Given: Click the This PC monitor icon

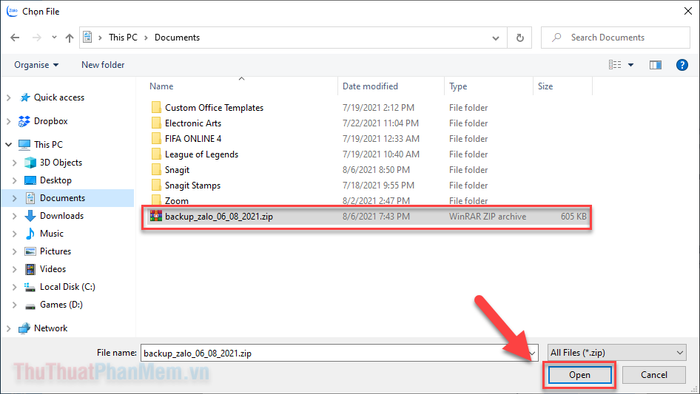Looking at the screenshot, I should point(24,145).
